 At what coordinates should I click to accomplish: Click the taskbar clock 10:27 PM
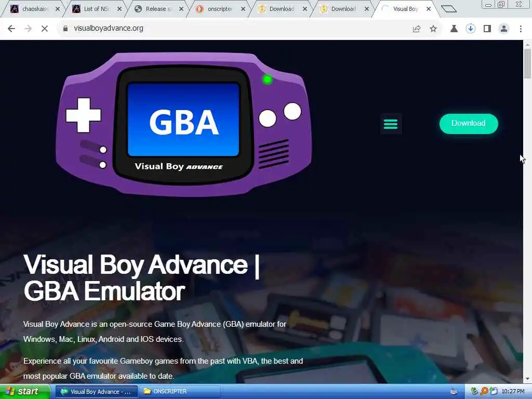tap(513, 392)
